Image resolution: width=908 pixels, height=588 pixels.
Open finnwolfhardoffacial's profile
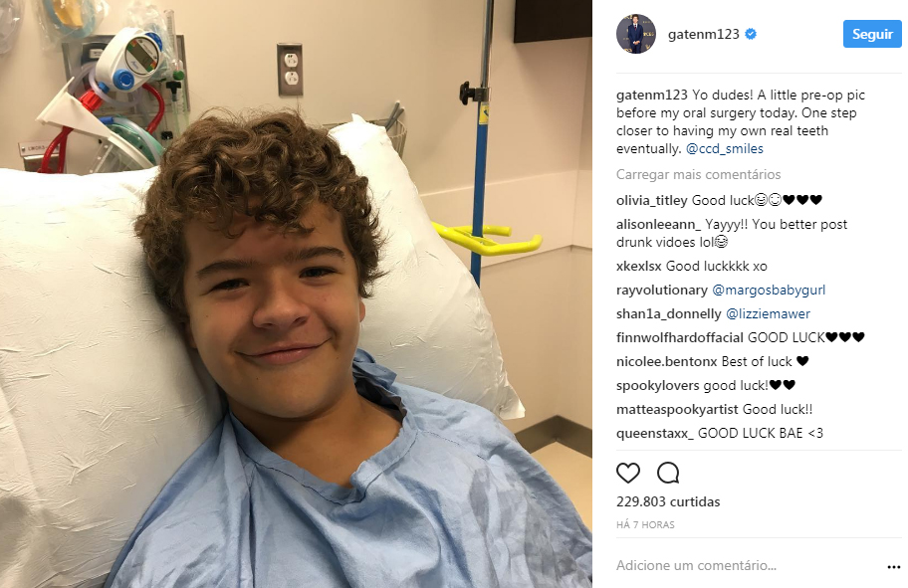(680, 337)
